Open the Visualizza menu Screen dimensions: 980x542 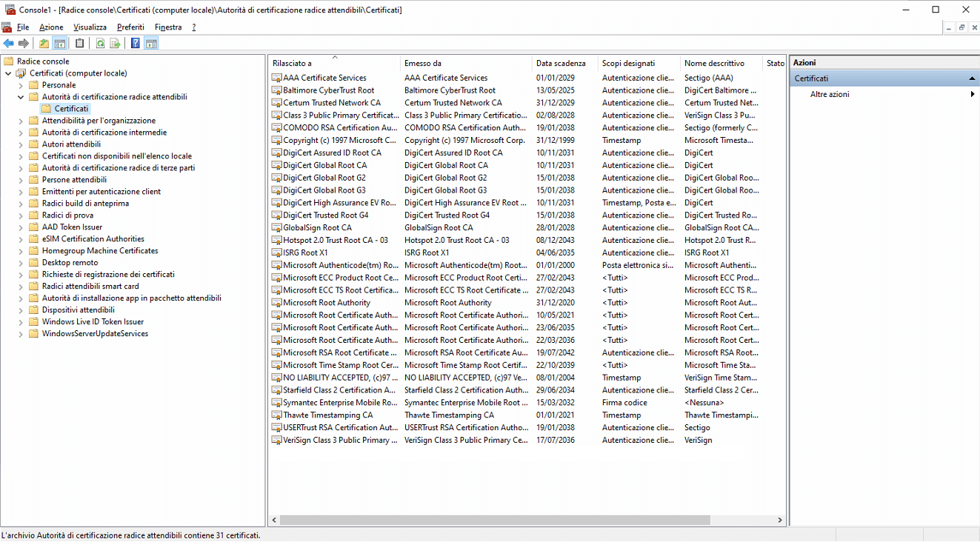(90, 27)
